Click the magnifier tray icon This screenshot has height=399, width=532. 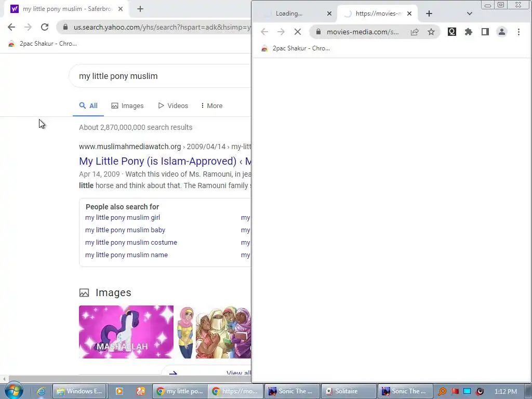pos(442,392)
